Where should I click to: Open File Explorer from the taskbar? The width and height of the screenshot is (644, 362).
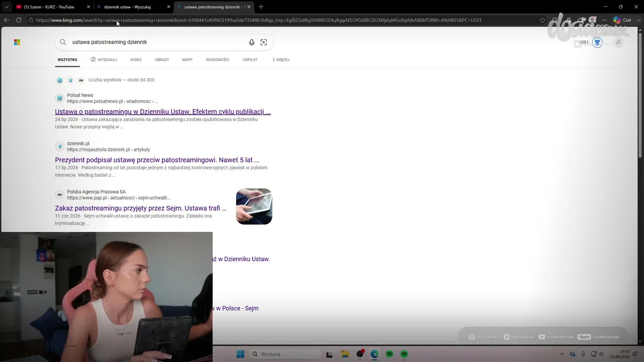345,354
